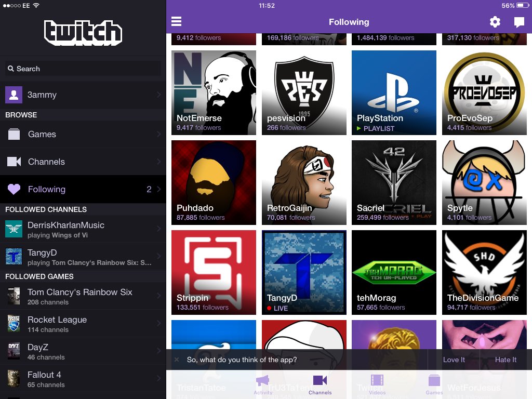532x399 pixels.
Task: Tap the Following count badge 2
Action: point(149,189)
